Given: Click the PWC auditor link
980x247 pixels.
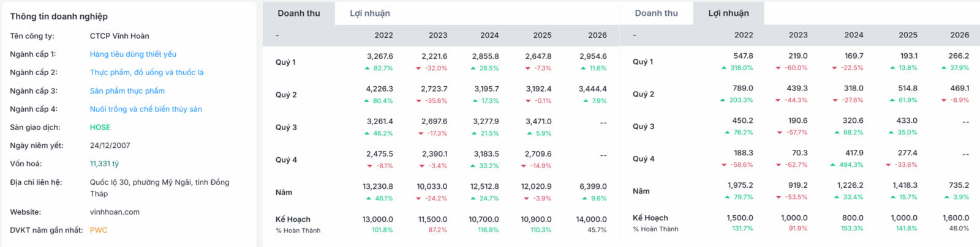Looking at the screenshot, I should pyautogui.click(x=99, y=230).
